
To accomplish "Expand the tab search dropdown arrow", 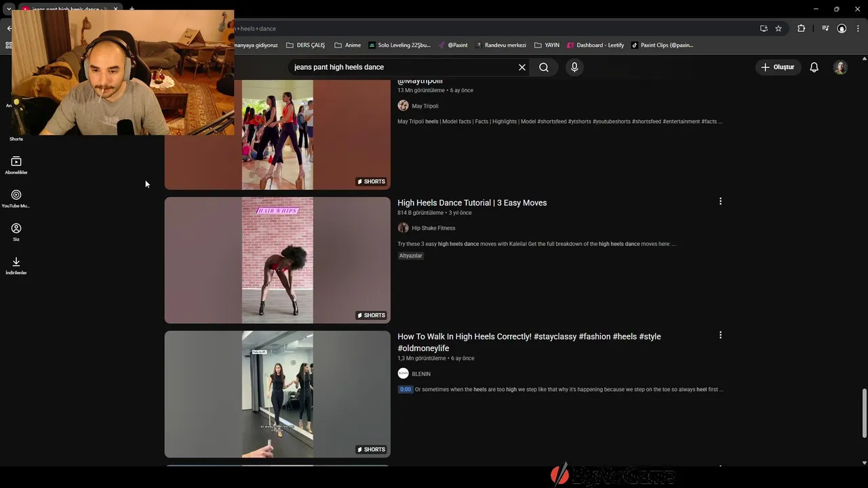I will [x=9, y=9].
